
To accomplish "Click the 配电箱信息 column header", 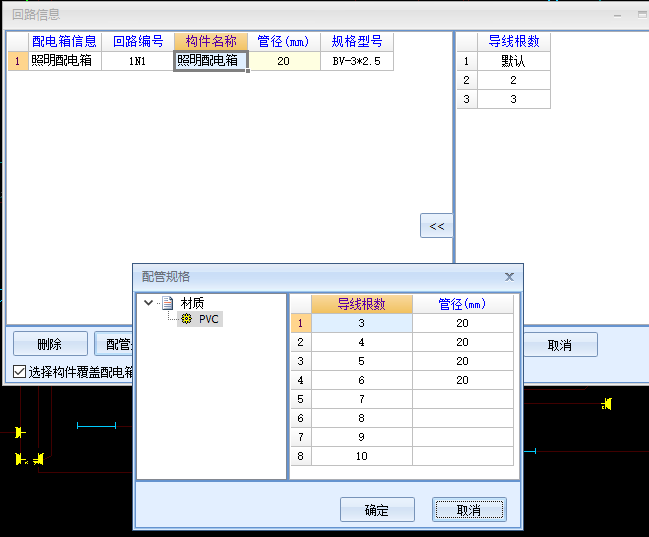I will coord(65,41).
